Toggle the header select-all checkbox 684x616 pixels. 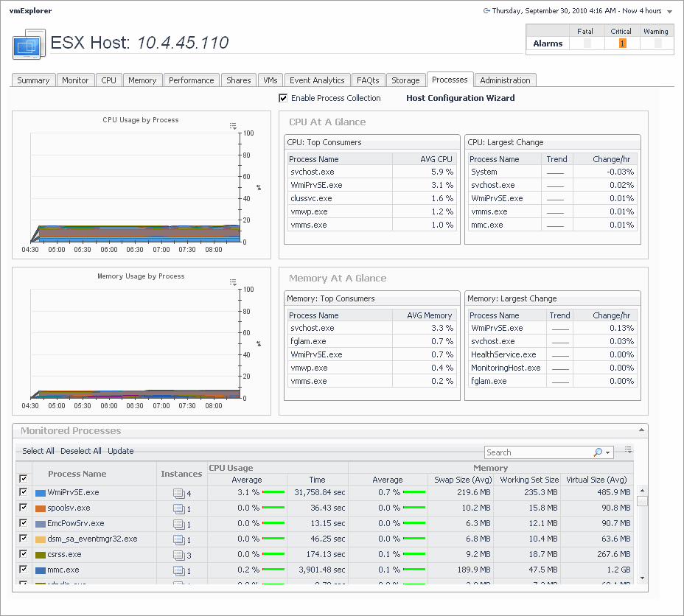24,478
